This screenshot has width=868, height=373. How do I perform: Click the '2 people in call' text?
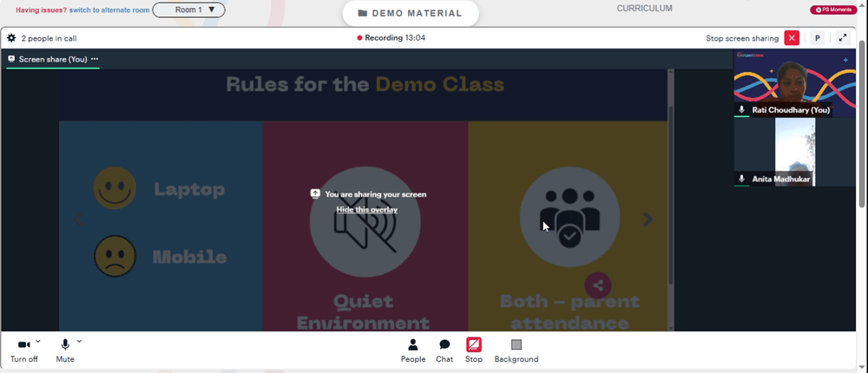[x=49, y=38]
